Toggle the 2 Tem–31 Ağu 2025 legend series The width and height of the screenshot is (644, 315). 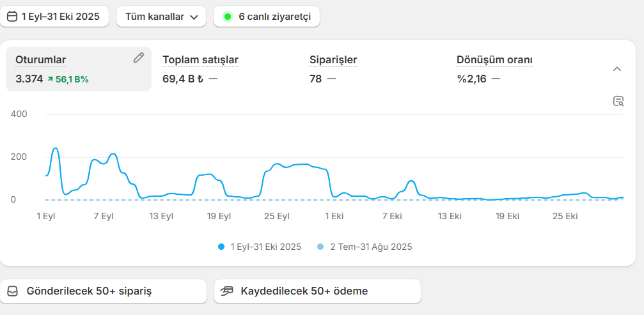click(x=365, y=247)
